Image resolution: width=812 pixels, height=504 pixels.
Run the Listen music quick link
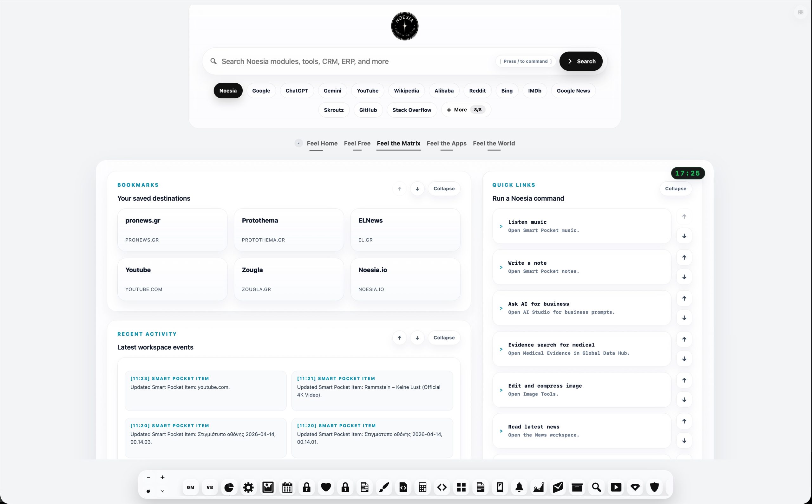tap(582, 226)
